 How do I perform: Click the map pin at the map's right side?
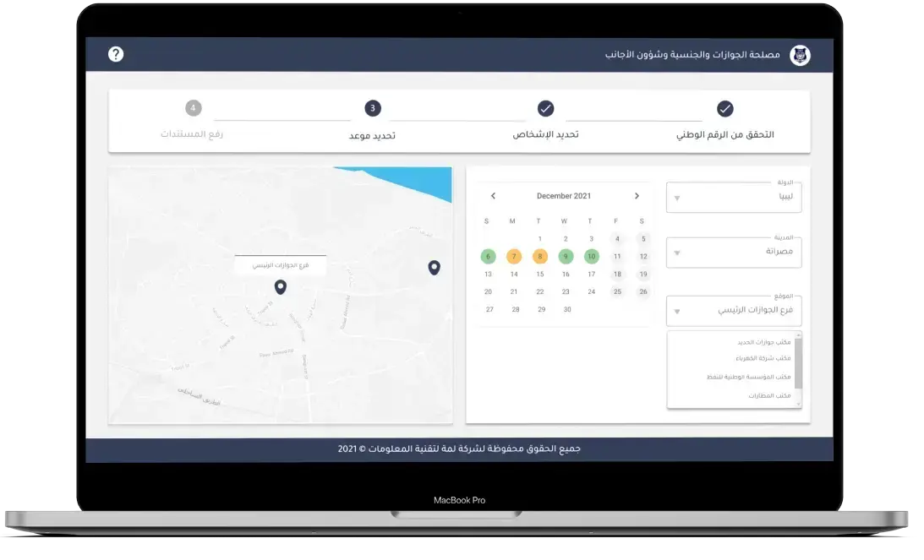coord(434,268)
